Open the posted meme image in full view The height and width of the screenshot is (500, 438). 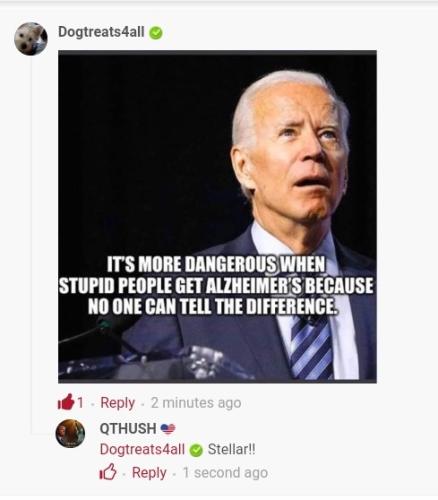tap(217, 217)
